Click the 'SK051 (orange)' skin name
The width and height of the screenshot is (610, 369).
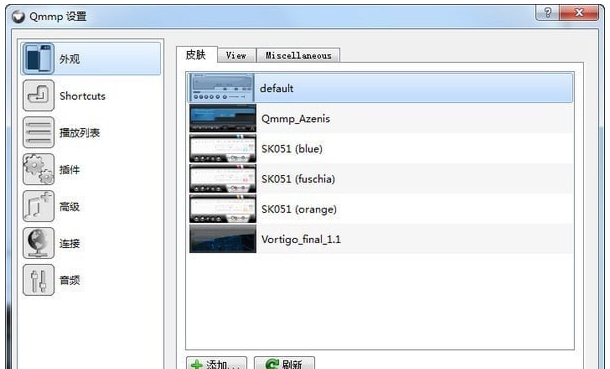299,209
